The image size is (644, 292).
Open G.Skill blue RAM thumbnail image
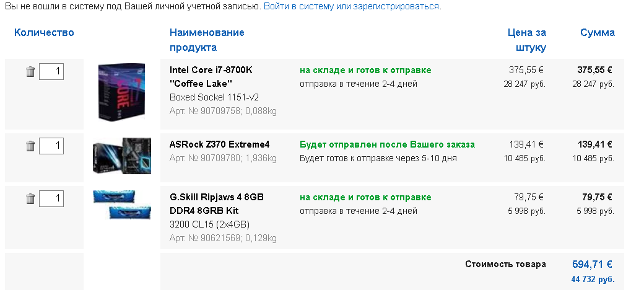coord(122,205)
